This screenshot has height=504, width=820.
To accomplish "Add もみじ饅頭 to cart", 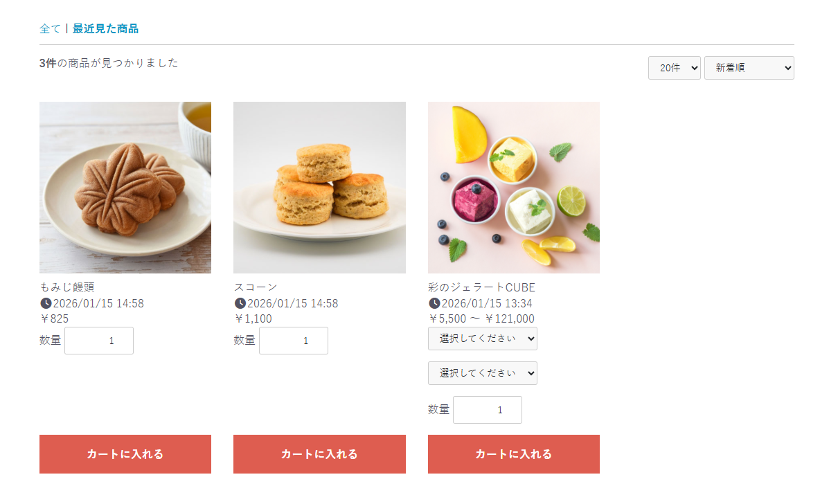I will 125,454.
